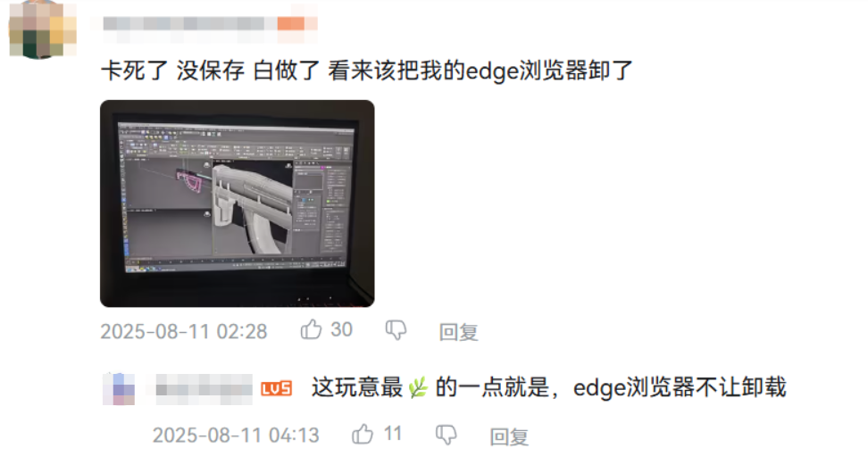Open the reply author's blurred username
This screenshot has width=868, height=473.
(x=204, y=389)
